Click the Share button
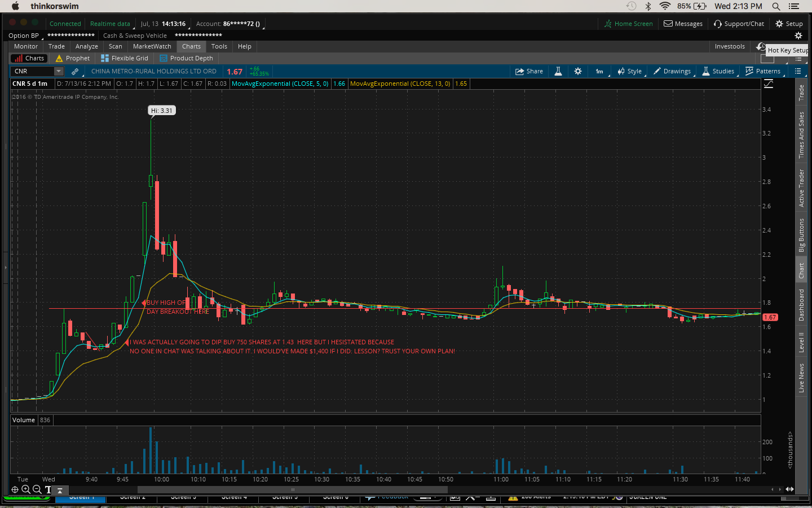Viewport: 812px width, 508px height. tap(529, 71)
